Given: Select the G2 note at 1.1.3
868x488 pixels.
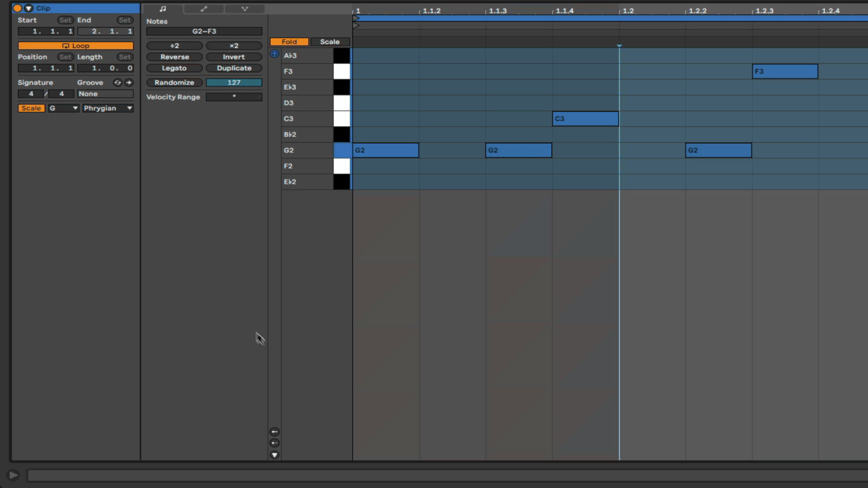Looking at the screenshot, I should 519,150.
